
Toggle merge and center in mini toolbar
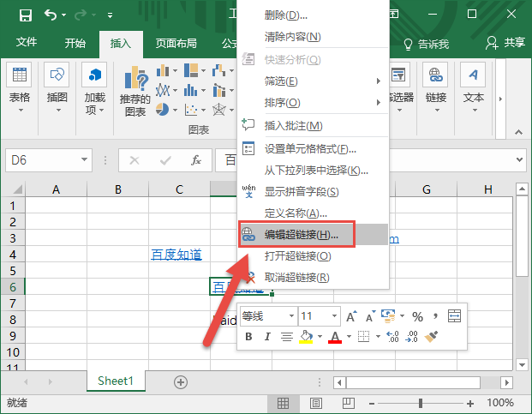(454, 316)
